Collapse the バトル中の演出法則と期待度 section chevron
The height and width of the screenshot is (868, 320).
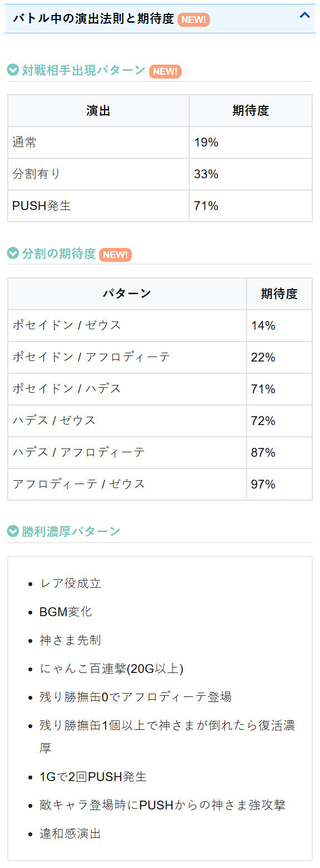pos(304,16)
